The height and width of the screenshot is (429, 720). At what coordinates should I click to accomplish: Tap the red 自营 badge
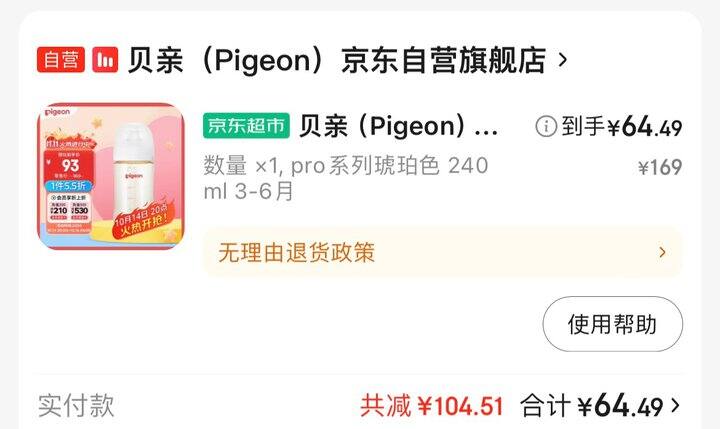(61, 60)
